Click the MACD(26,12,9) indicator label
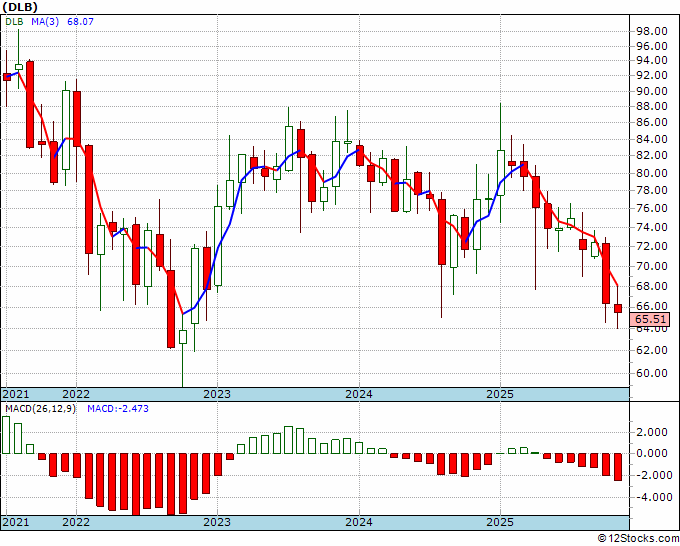This screenshot has width=680, height=546. point(40,409)
